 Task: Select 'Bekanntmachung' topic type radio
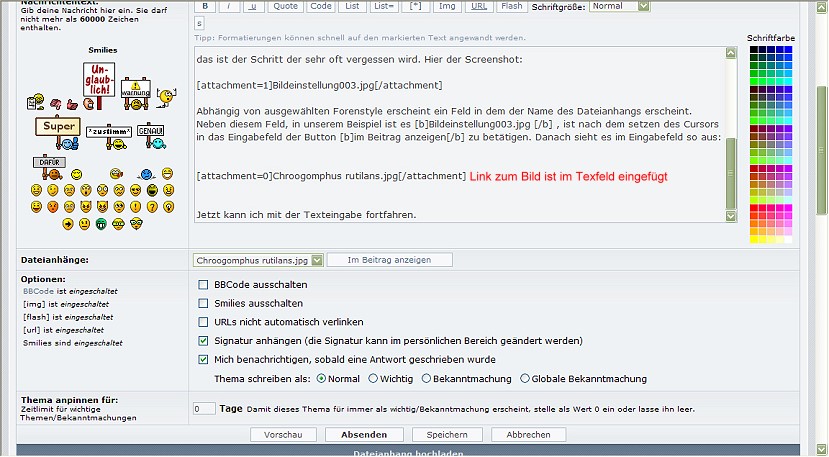426,379
